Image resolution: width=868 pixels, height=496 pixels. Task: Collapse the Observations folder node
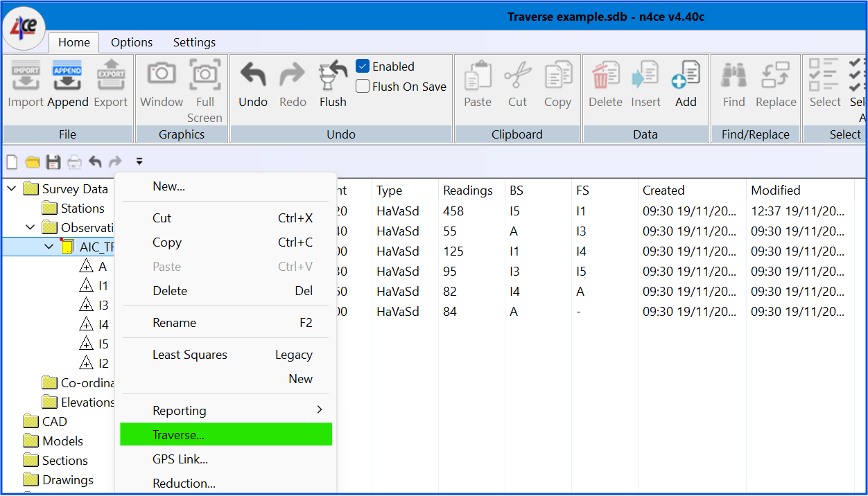click(31, 227)
